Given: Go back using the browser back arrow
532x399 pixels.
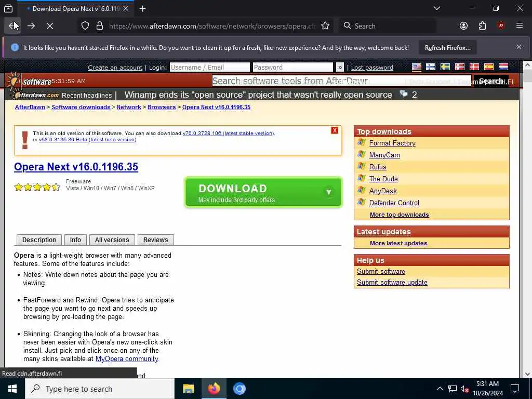Looking at the screenshot, I should (x=12, y=26).
